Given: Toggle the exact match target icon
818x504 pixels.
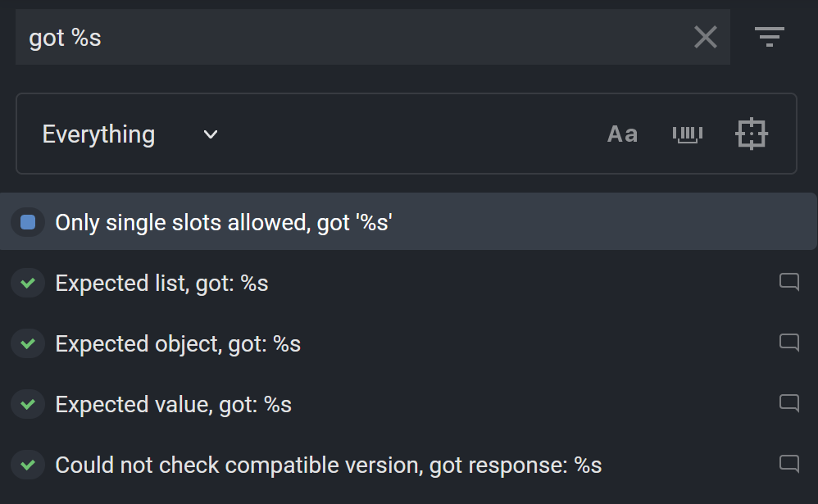Looking at the screenshot, I should pyautogui.click(x=751, y=134).
